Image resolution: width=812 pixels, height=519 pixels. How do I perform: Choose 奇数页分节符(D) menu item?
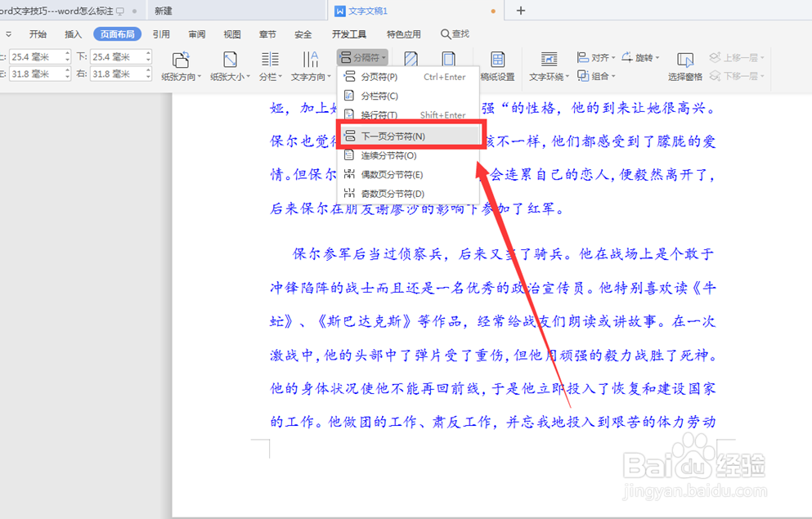point(407,194)
